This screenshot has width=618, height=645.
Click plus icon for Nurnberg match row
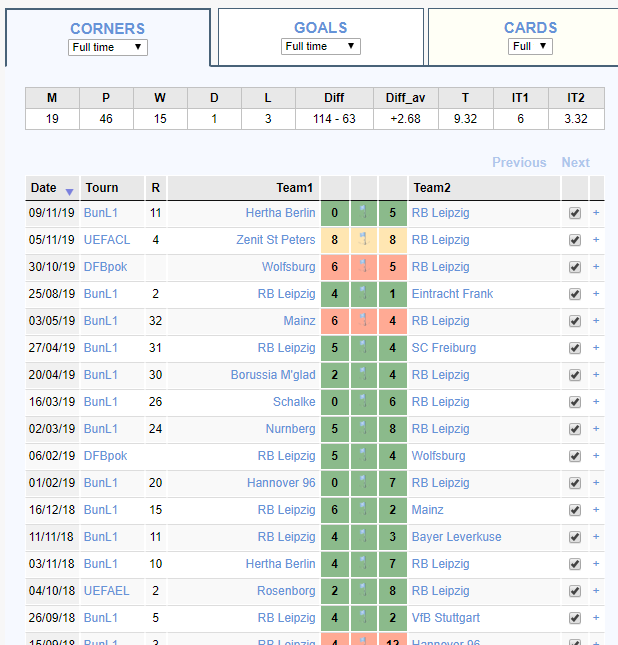click(596, 429)
